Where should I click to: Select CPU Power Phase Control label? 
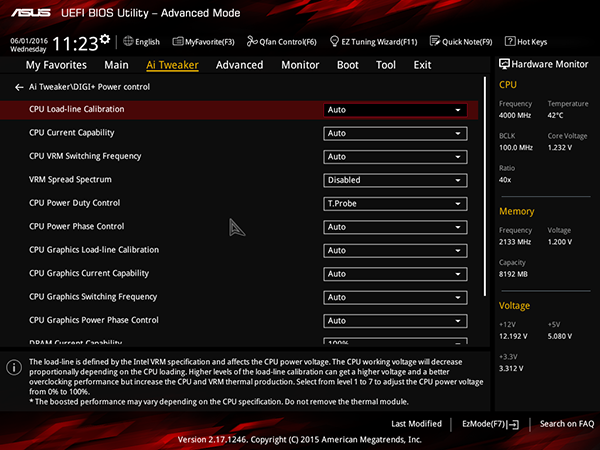click(77, 226)
